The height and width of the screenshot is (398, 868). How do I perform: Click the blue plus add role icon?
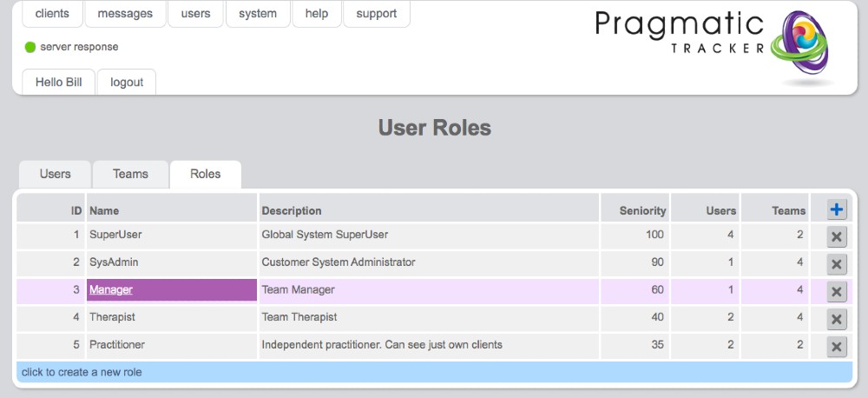836,209
